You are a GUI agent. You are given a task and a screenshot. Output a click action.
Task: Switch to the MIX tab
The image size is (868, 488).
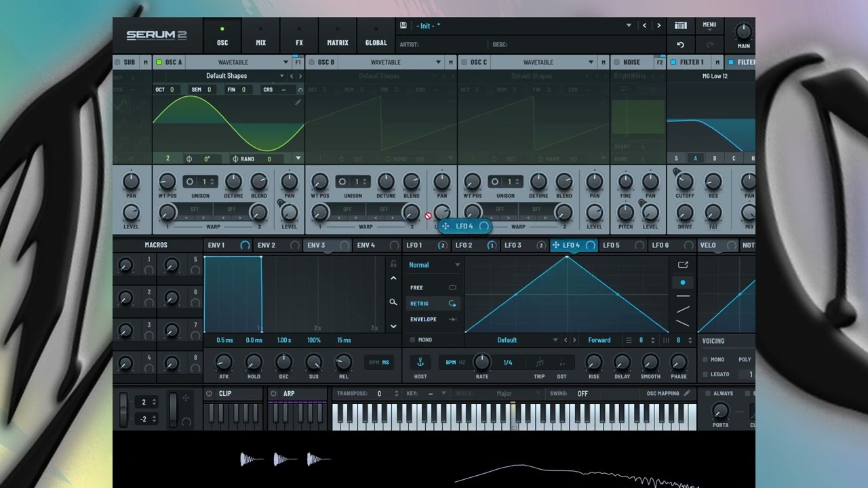(x=260, y=36)
